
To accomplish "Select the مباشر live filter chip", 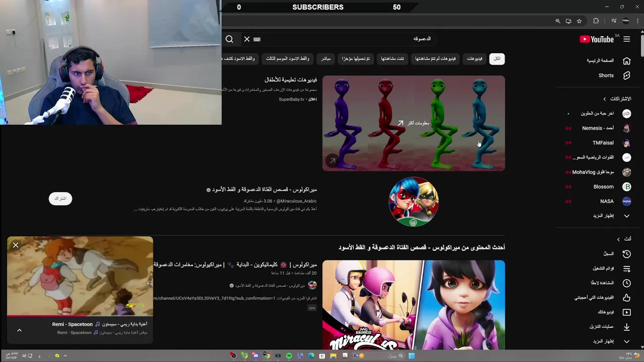I will (326, 59).
